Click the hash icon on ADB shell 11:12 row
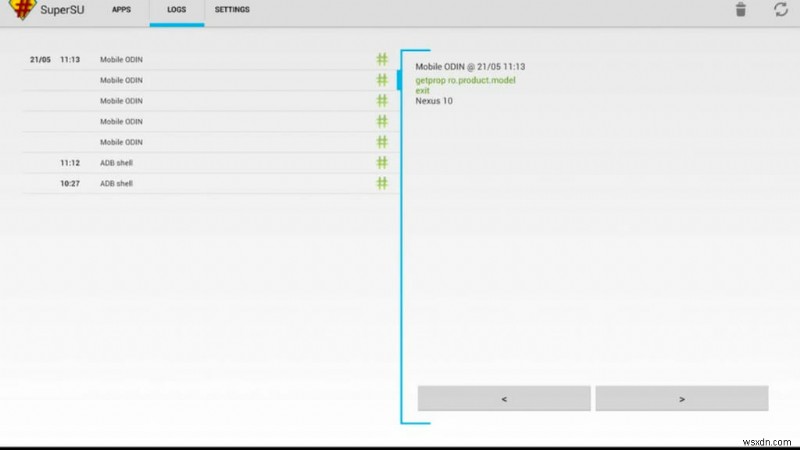 (382, 163)
